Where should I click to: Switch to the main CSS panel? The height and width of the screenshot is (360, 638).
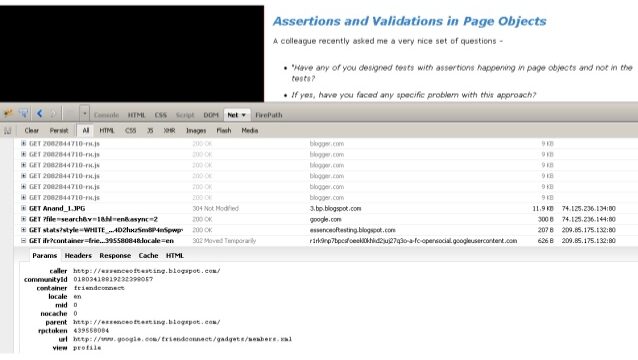[x=161, y=115]
